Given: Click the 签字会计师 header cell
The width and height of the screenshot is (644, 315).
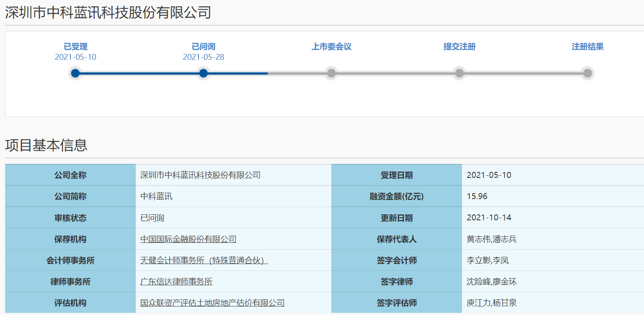Looking at the screenshot, I should pos(397,260).
